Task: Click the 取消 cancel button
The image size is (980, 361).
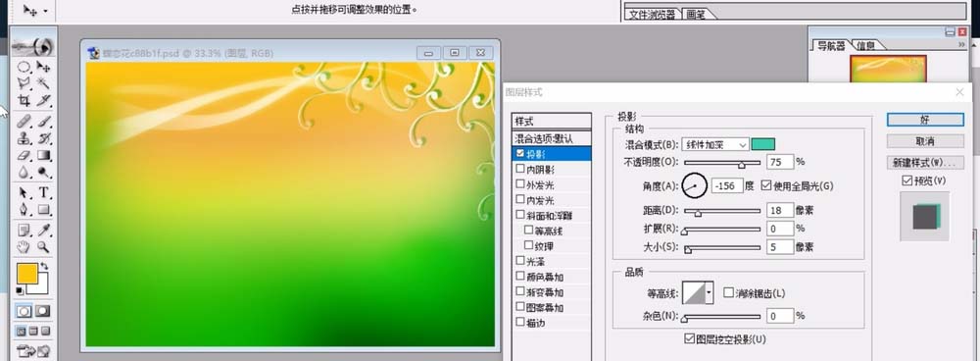Action: pyautogui.click(x=925, y=141)
